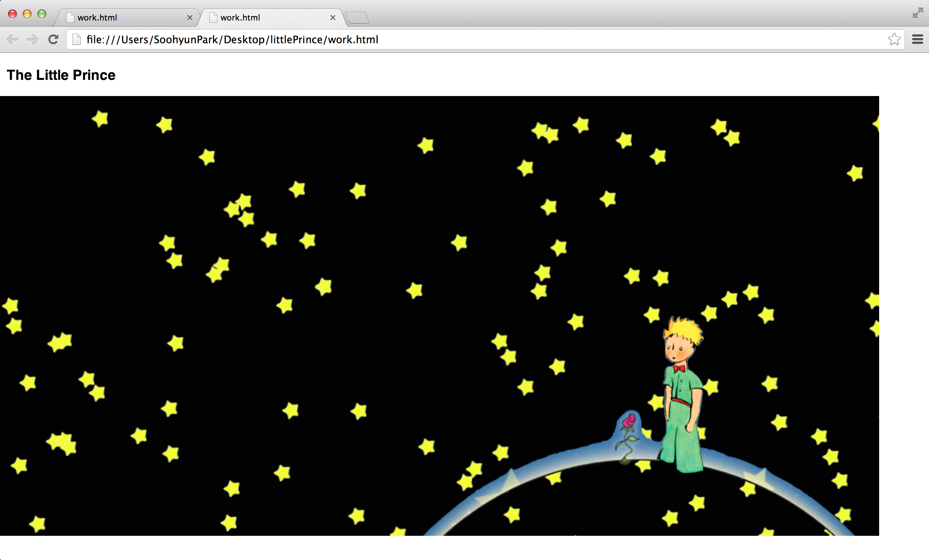Click the page icon in the address bar
Viewport: 929px width, 560px height.
[77, 39]
